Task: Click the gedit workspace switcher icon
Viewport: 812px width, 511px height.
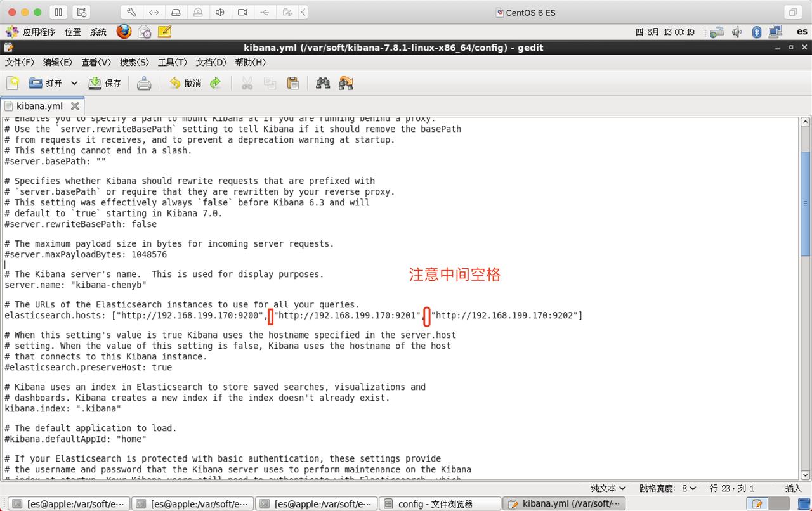Action: point(756,503)
